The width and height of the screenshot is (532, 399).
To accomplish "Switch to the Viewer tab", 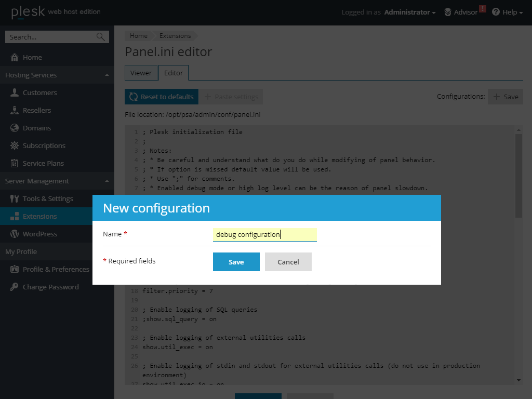I will (x=141, y=73).
